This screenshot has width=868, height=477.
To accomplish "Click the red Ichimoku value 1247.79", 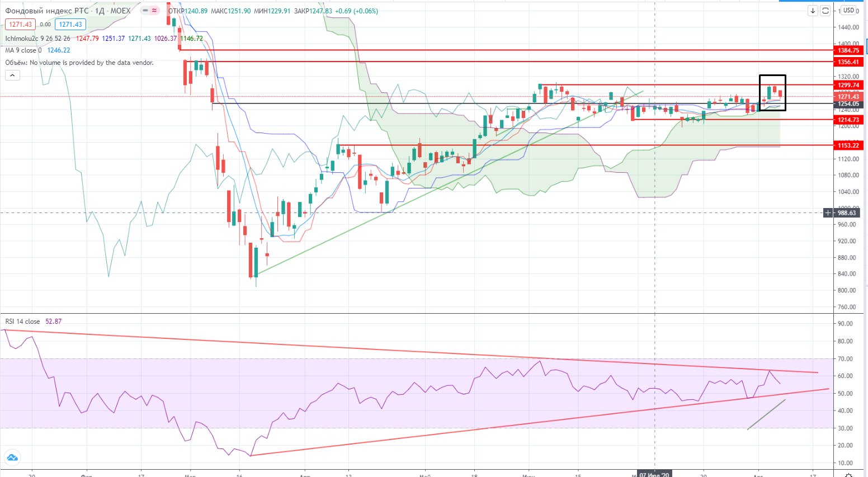I will tap(88, 39).
